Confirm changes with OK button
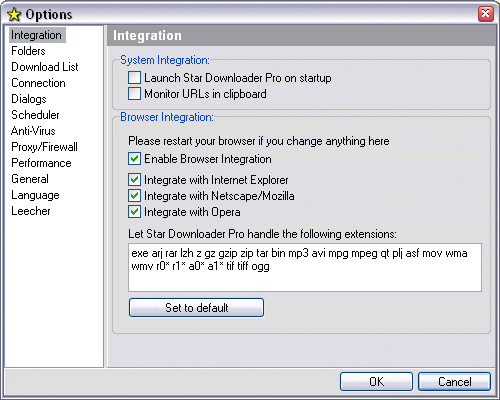Image resolution: width=500 pixels, height=400 pixels. (376, 381)
